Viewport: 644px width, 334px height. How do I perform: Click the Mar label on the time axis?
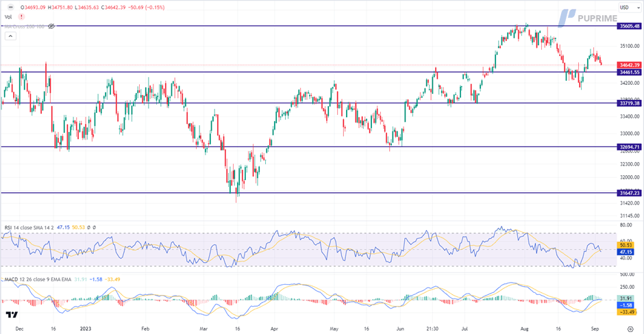point(203,329)
